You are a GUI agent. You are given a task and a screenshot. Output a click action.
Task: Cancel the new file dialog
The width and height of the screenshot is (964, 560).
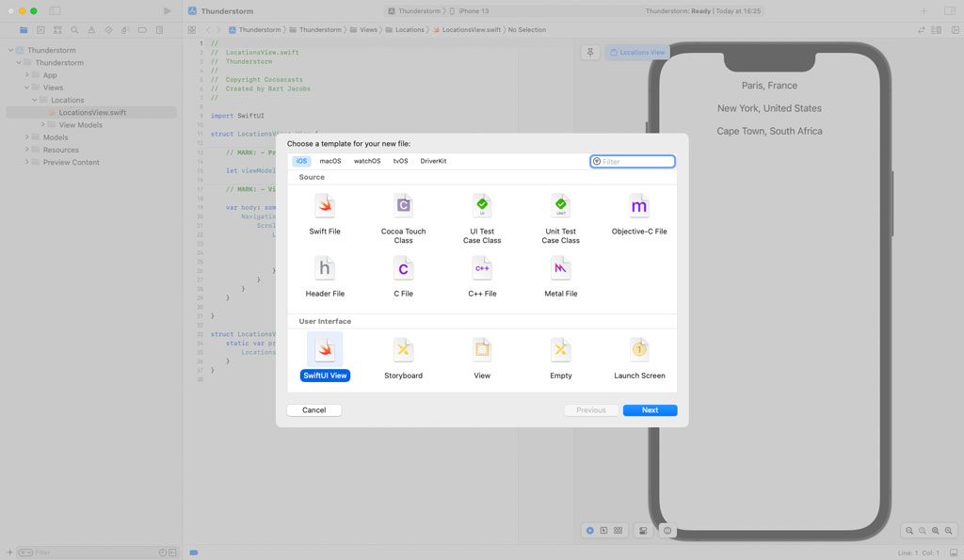coord(313,410)
